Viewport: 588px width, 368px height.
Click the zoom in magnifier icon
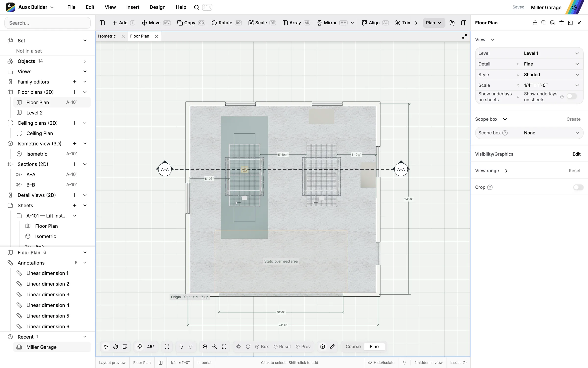click(215, 347)
